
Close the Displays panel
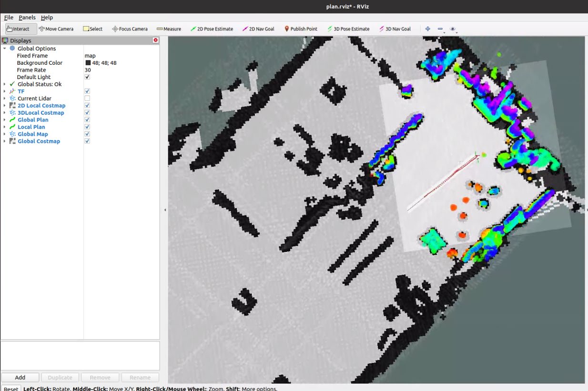(155, 40)
